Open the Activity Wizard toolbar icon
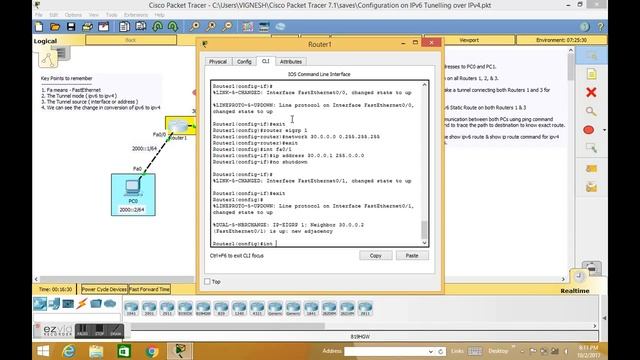 [104, 27]
